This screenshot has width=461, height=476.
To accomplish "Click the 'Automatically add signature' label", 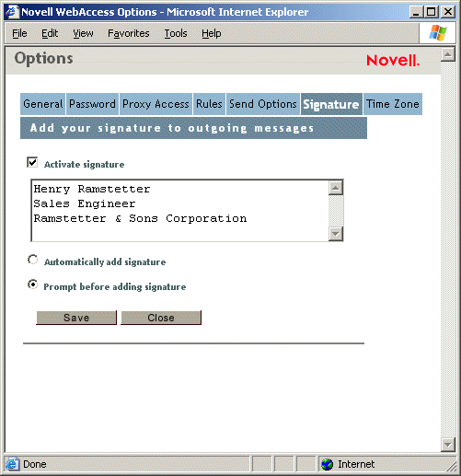I will 105,261.
